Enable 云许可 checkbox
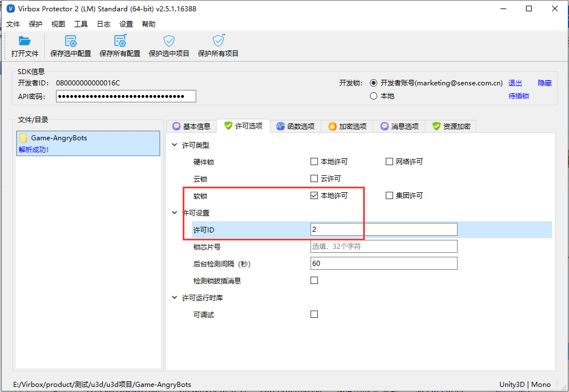The image size is (569, 392). (x=314, y=179)
